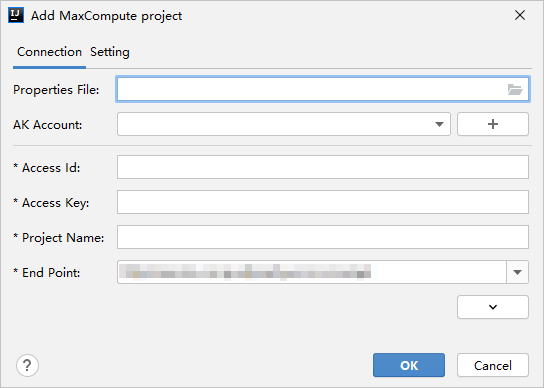Click the IntelliJ IDEA logo in title bar
Viewport: 544px width, 388px height.
click(x=16, y=16)
